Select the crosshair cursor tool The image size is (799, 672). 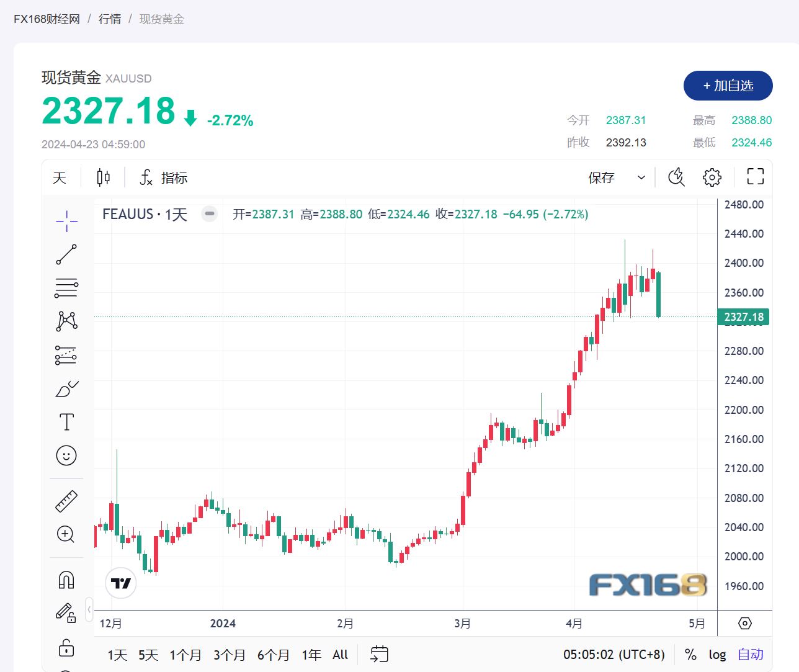pyautogui.click(x=66, y=220)
